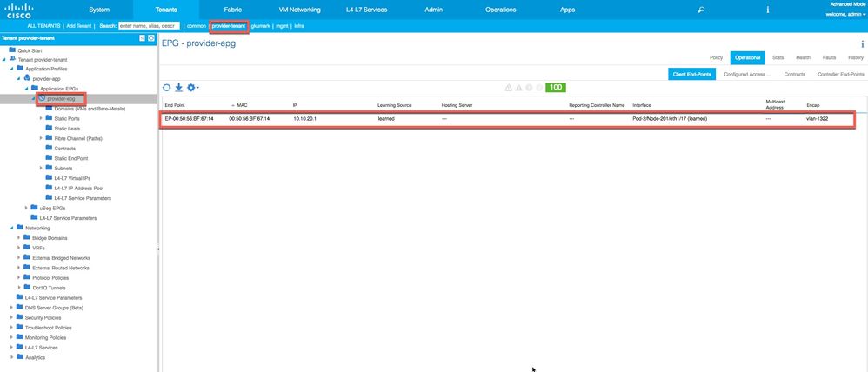Focus the tenant search input field
This screenshot has width=868, height=372.
(x=149, y=26)
